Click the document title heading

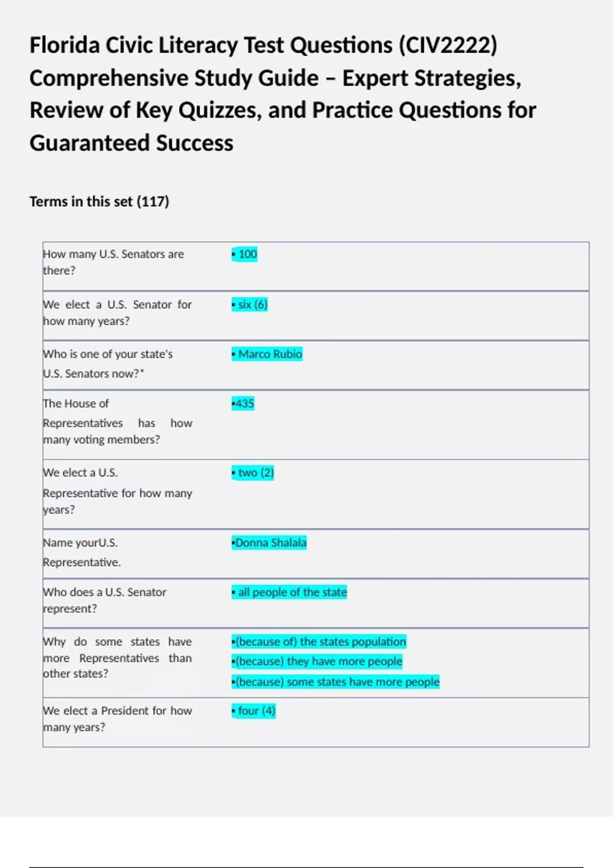pos(284,94)
